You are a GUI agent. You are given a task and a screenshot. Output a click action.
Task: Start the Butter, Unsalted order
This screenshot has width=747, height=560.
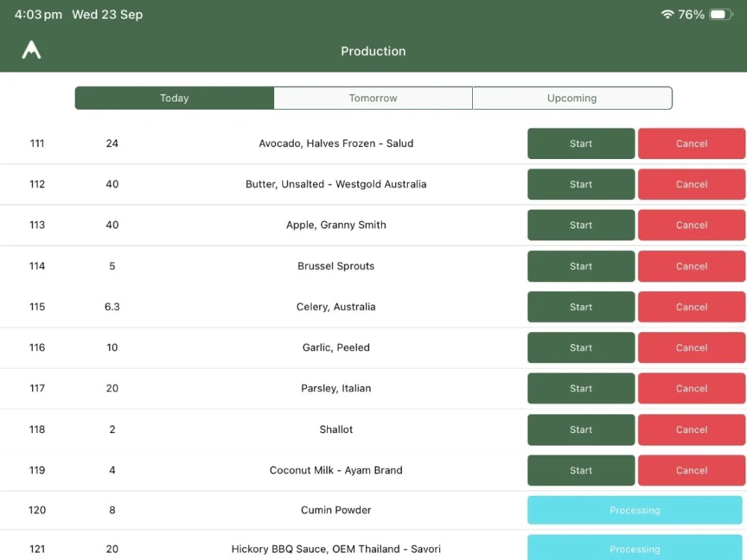pyautogui.click(x=580, y=184)
